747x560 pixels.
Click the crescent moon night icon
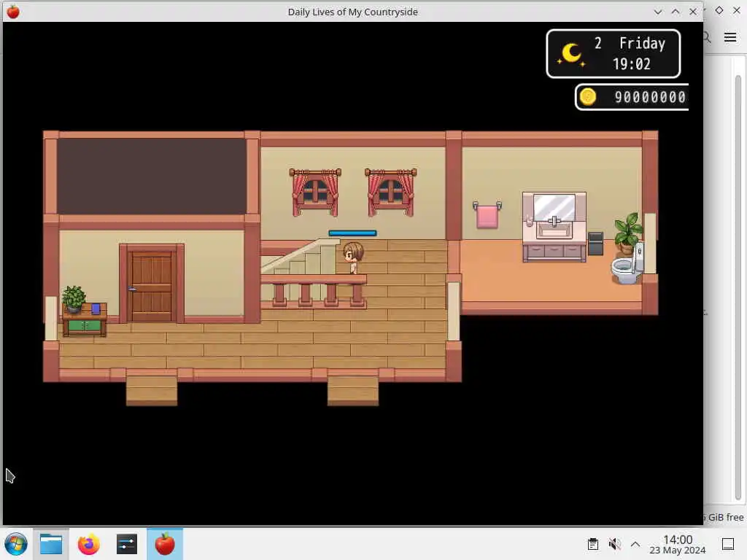(x=570, y=54)
